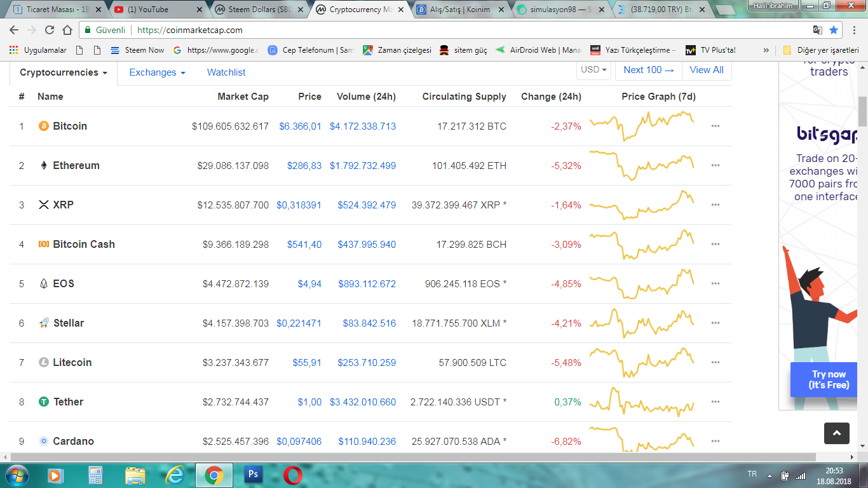Screen dimensions: 868x488
Task: Click the Litecoin logo icon
Action: 44,362
